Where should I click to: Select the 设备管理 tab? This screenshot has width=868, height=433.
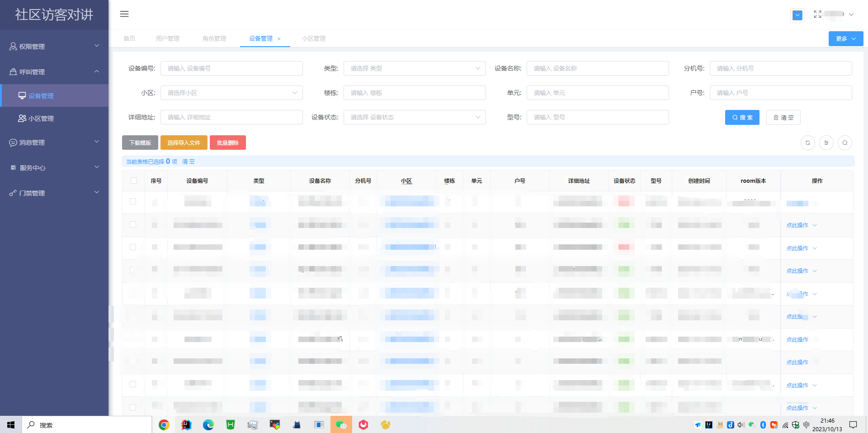pyautogui.click(x=261, y=38)
